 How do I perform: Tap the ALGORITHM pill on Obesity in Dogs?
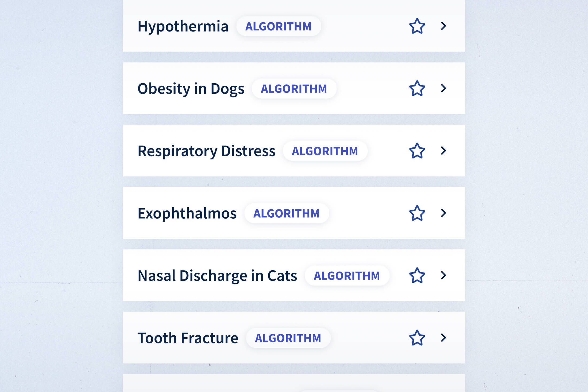point(294,89)
